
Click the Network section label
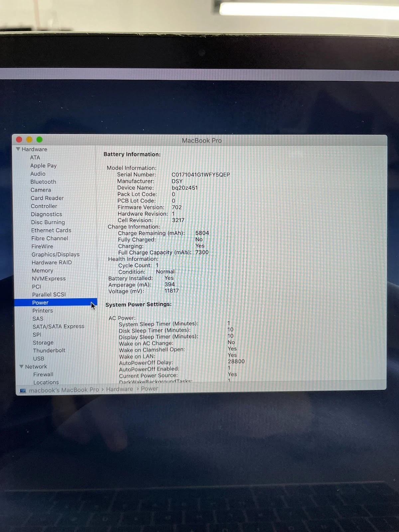coord(36,366)
